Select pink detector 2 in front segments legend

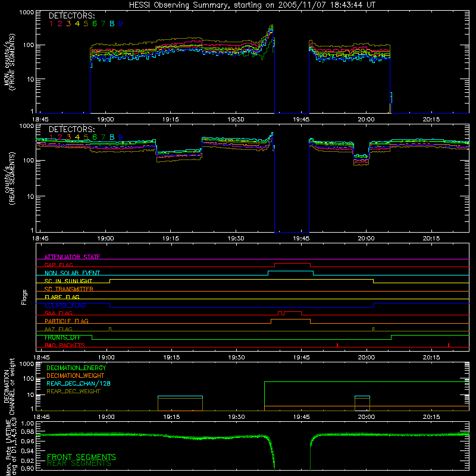click(x=60, y=24)
